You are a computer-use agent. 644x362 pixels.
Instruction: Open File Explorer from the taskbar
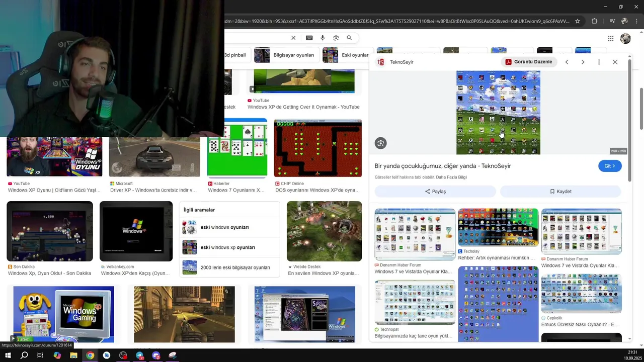73,355
